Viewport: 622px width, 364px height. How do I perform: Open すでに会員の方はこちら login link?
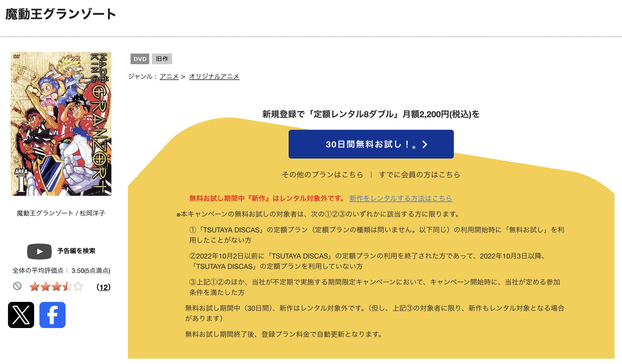coord(419,175)
